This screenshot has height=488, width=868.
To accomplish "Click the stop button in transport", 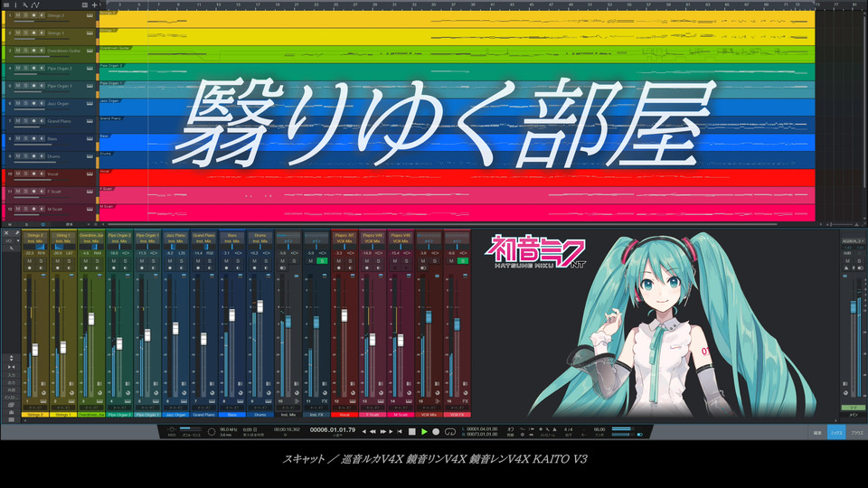I will point(412,432).
